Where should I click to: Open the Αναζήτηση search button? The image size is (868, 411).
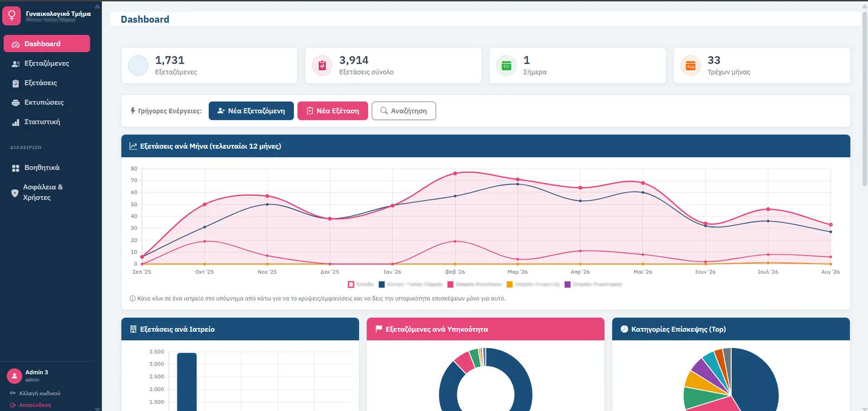click(404, 111)
